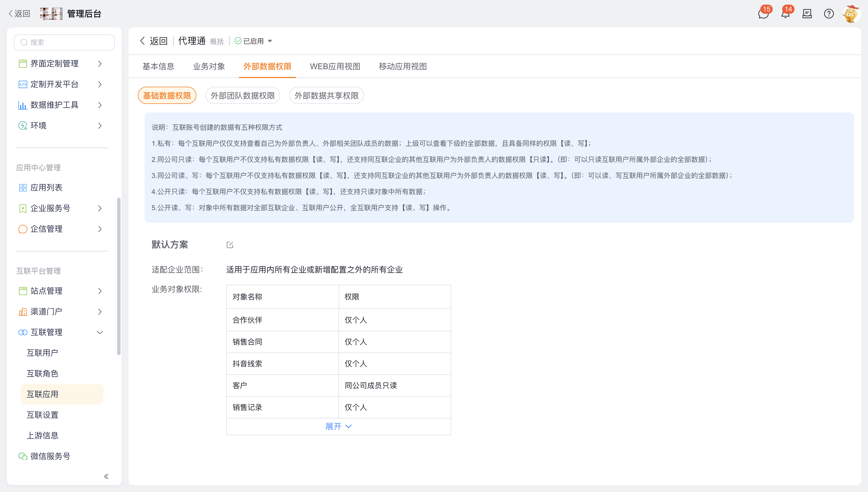The width and height of the screenshot is (868, 492).
Task: Expand 渠道门户 chevron
Action: pyautogui.click(x=100, y=311)
